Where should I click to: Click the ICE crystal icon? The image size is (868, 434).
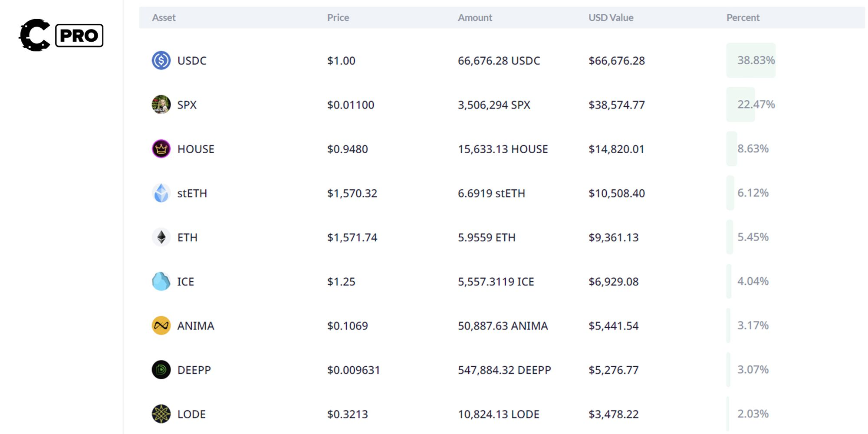pyautogui.click(x=161, y=282)
